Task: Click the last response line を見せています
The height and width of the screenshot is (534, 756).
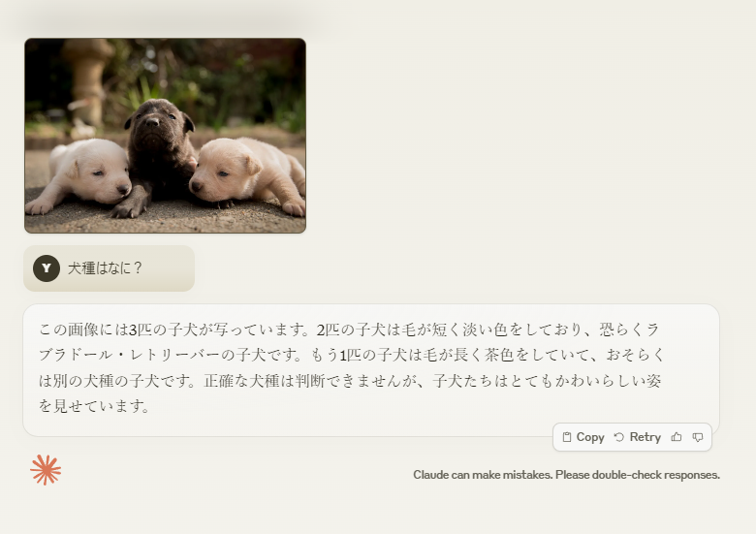Action: (x=95, y=406)
